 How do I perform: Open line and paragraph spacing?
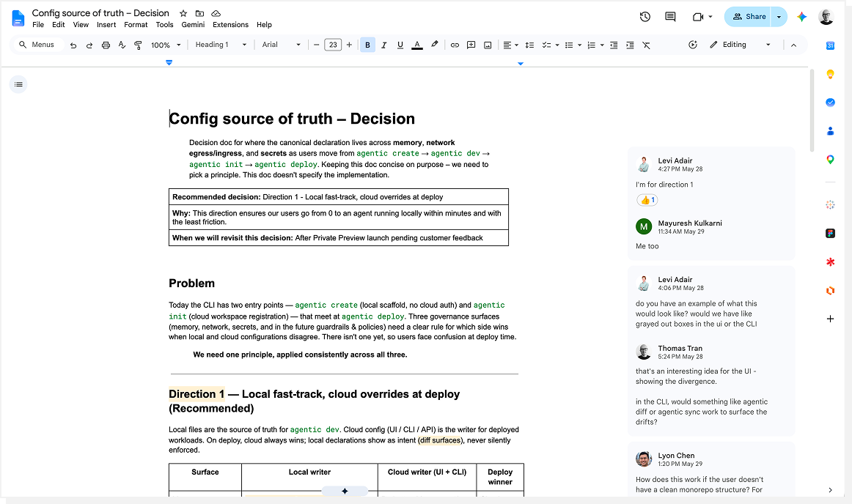pos(529,45)
